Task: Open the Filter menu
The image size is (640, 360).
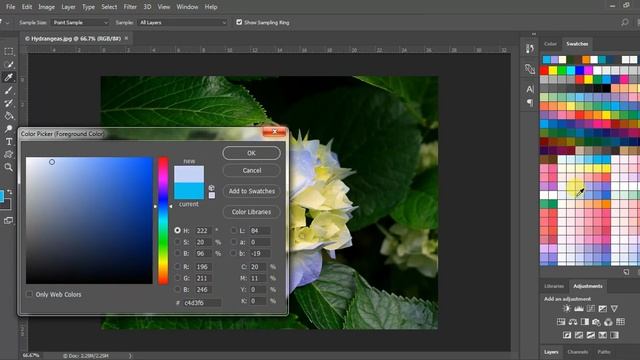Action: tap(130, 7)
